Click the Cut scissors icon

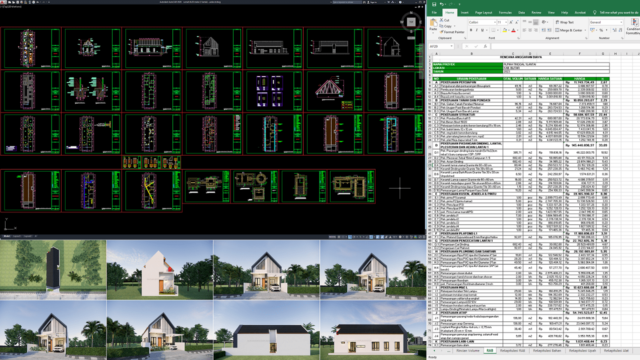(x=441, y=20)
